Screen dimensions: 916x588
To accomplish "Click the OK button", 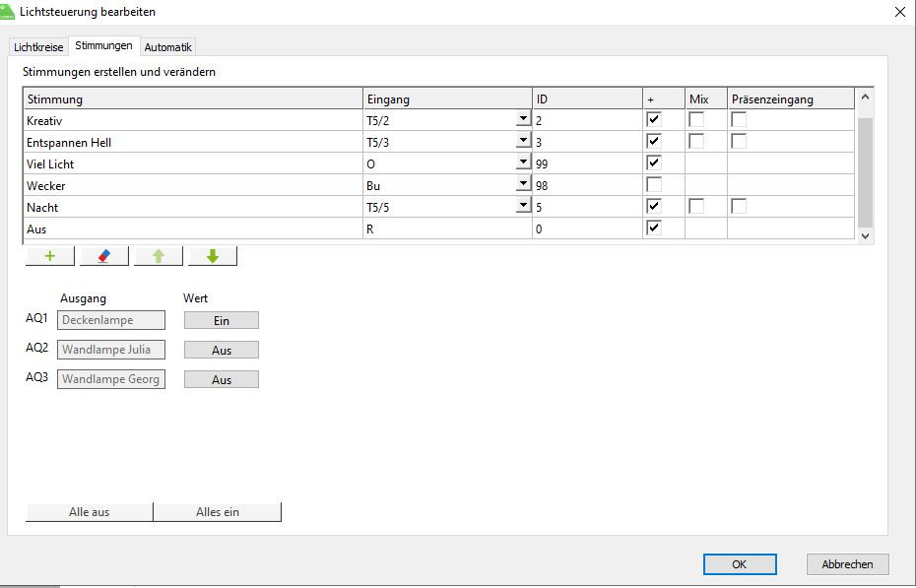I will click(x=739, y=564).
